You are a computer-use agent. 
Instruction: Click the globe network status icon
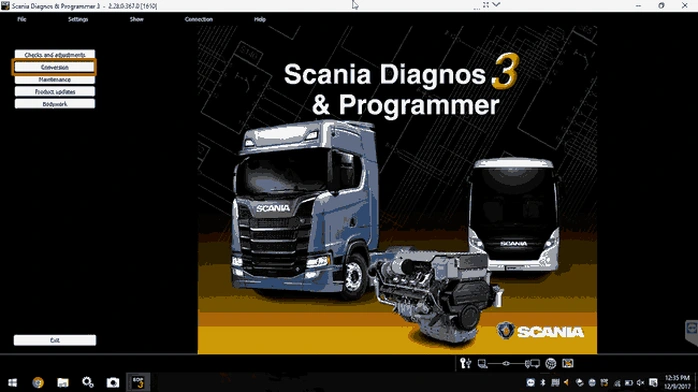click(x=551, y=364)
